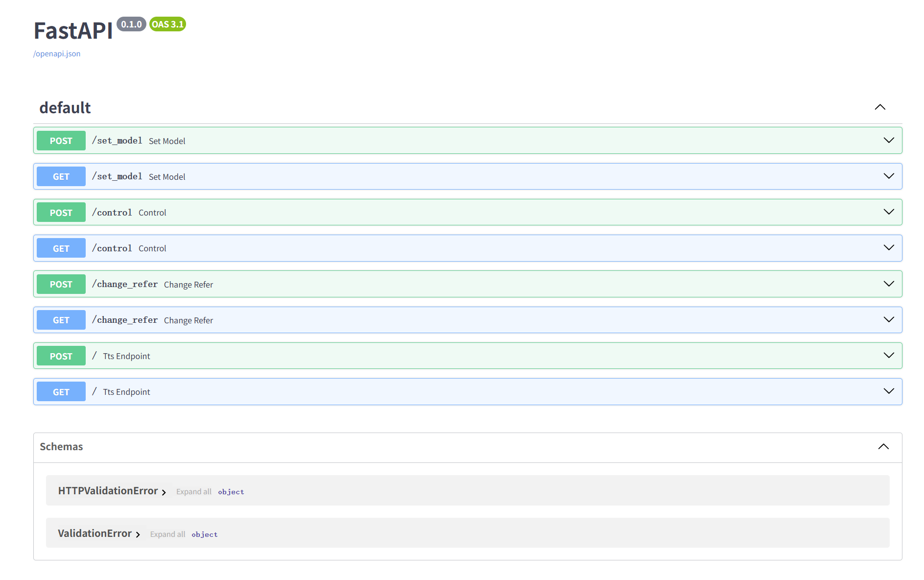The image size is (924, 580).
Task: Expand the POST /control row chevron
Action: [889, 212]
